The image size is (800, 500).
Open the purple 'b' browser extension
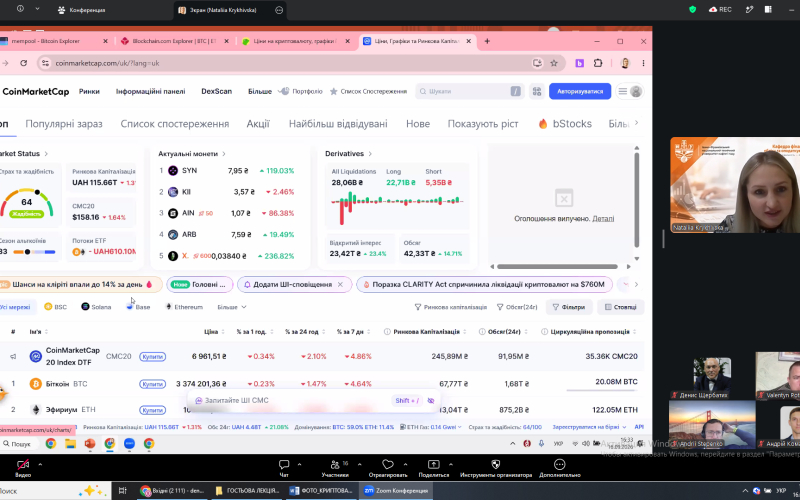tap(580, 63)
